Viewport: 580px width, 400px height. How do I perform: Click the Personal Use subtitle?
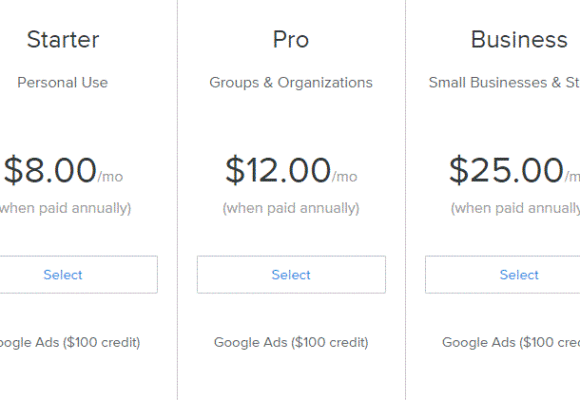point(63,83)
